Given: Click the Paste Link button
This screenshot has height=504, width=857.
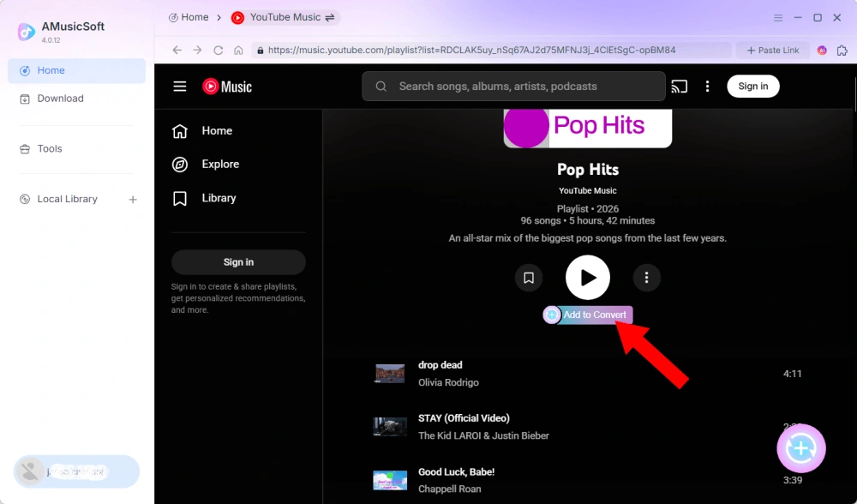Looking at the screenshot, I should click(x=773, y=51).
